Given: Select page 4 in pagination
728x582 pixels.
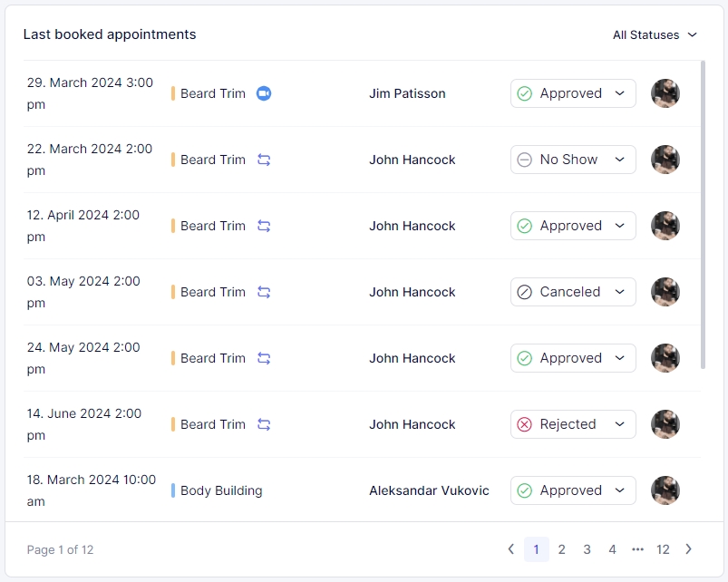Looking at the screenshot, I should tap(613, 549).
